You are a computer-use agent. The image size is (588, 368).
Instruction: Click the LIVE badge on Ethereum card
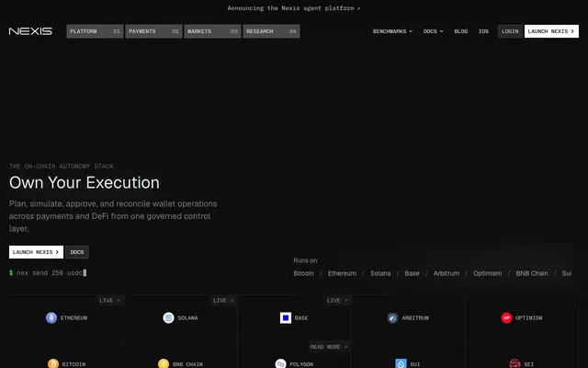[x=109, y=301]
